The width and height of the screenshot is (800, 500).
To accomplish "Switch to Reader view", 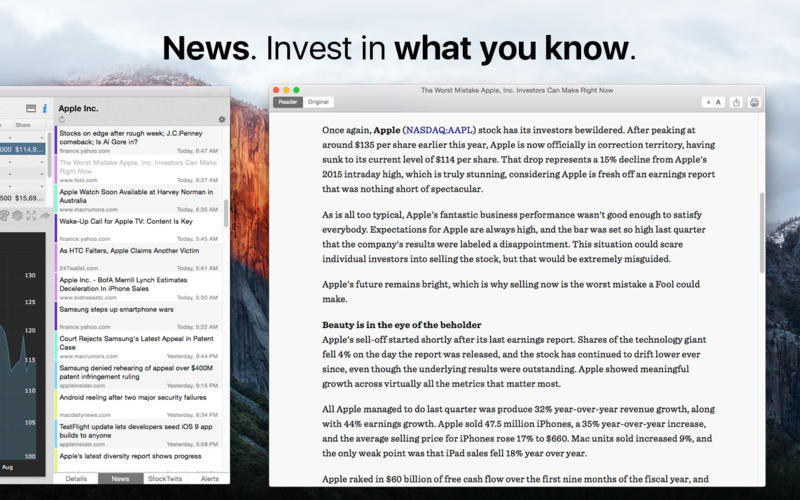I will [x=288, y=102].
